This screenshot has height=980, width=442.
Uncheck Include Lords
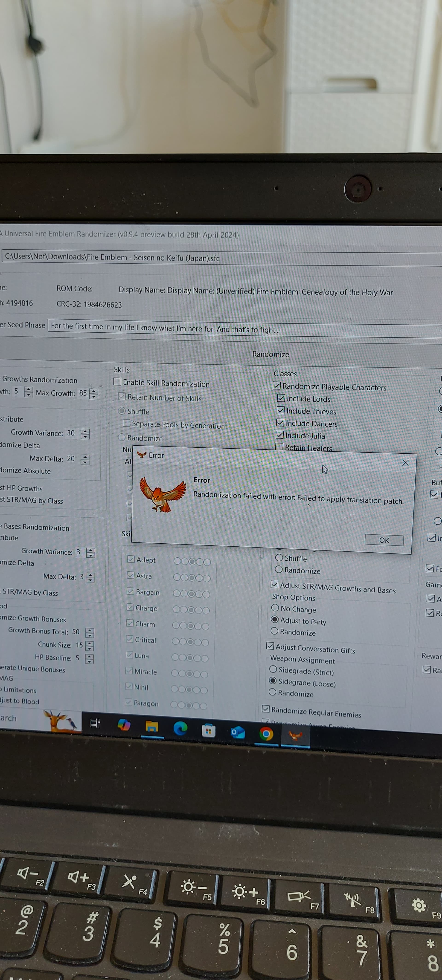point(281,398)
